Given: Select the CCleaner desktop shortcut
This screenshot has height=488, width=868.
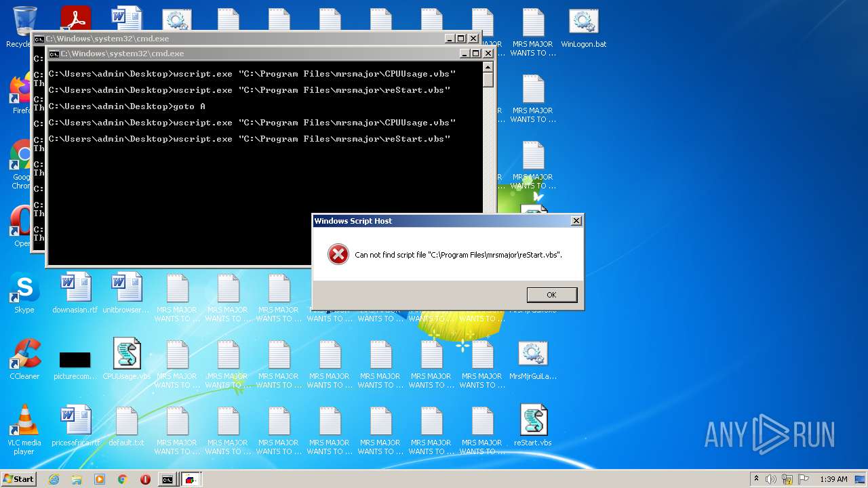Looking at the screenshot, I should click(24, 360).
